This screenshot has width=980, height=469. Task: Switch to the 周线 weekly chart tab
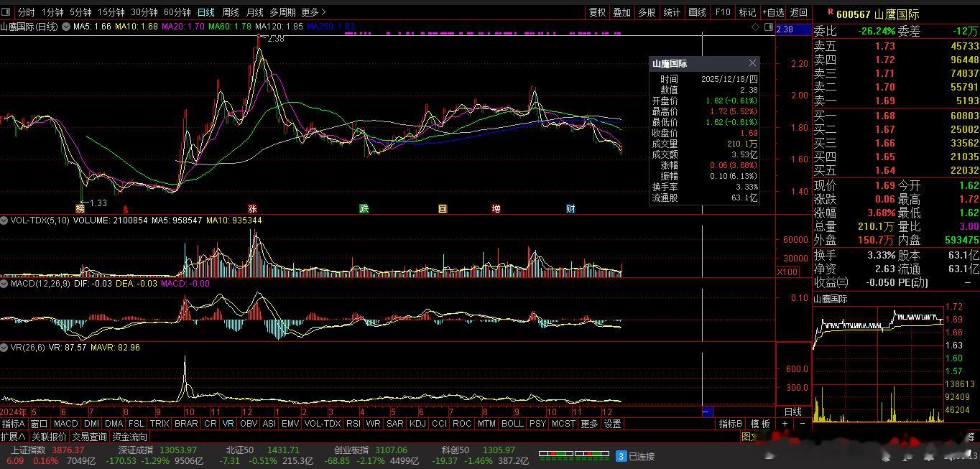tap(230, 12)
